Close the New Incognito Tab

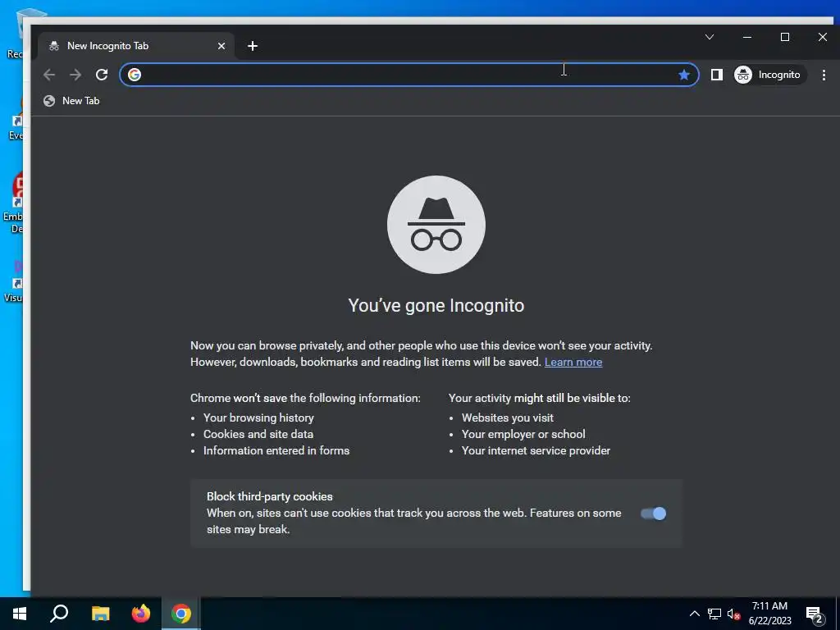coord(221,46)
